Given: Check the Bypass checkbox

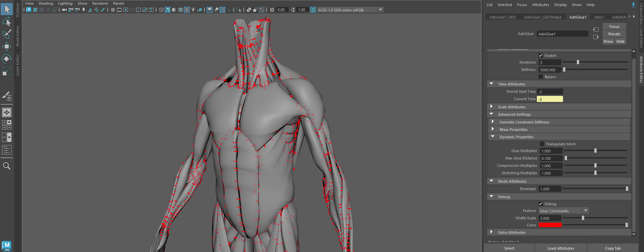Looking at the screenshot, I should click(541, 77).
